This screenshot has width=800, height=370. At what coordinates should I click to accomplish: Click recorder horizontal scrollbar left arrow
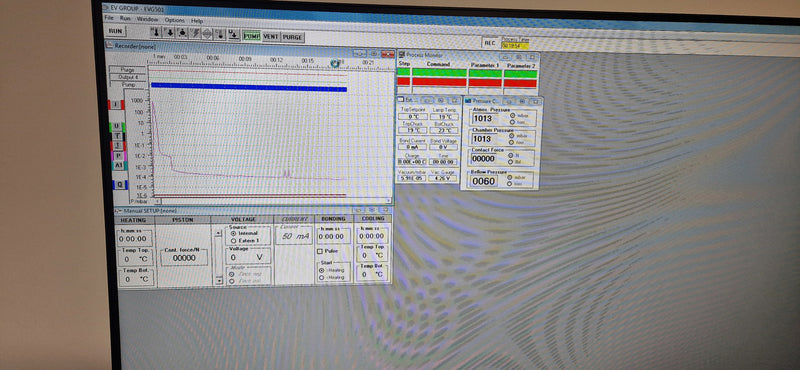[x=158, y=201]
